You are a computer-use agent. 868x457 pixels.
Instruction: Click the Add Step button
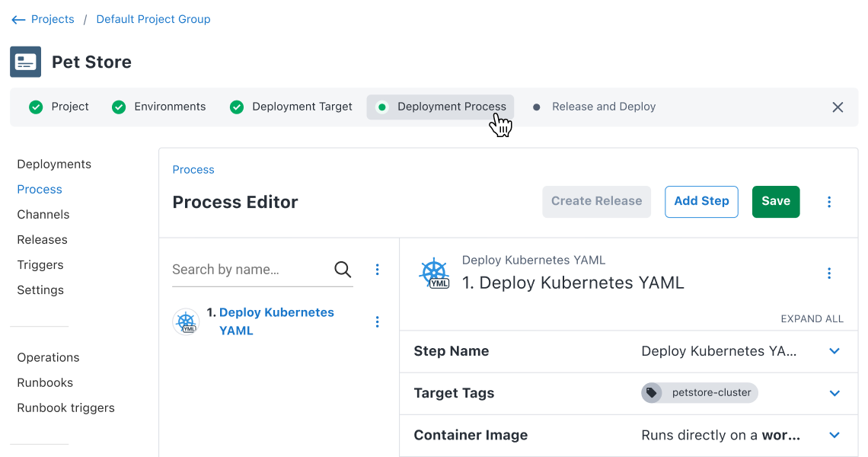[701, 202]
